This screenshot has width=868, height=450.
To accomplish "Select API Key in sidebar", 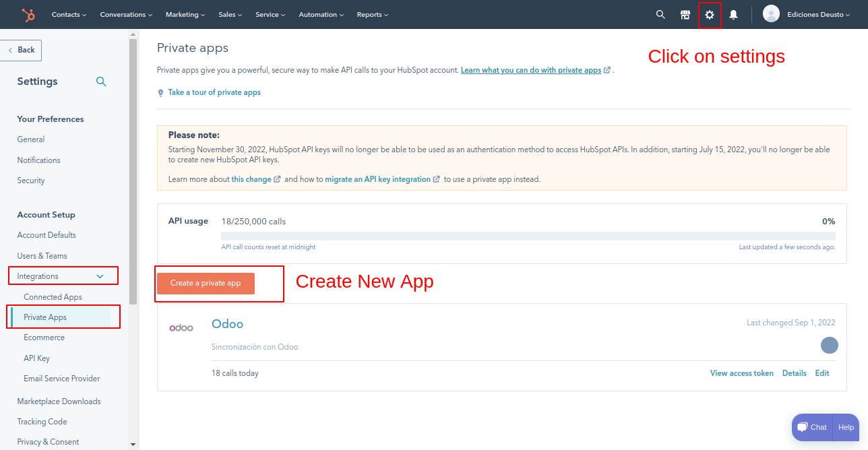I will pos(36,358).
